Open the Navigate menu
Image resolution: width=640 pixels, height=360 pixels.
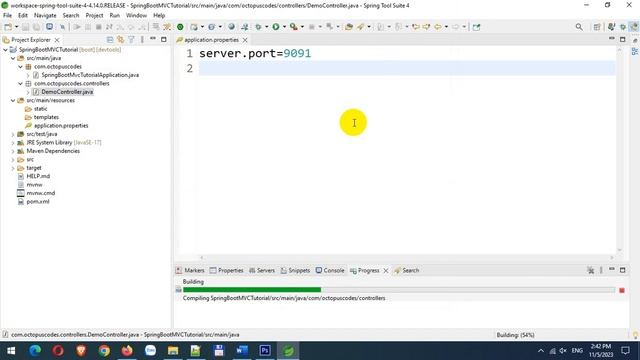click(45, 16)
